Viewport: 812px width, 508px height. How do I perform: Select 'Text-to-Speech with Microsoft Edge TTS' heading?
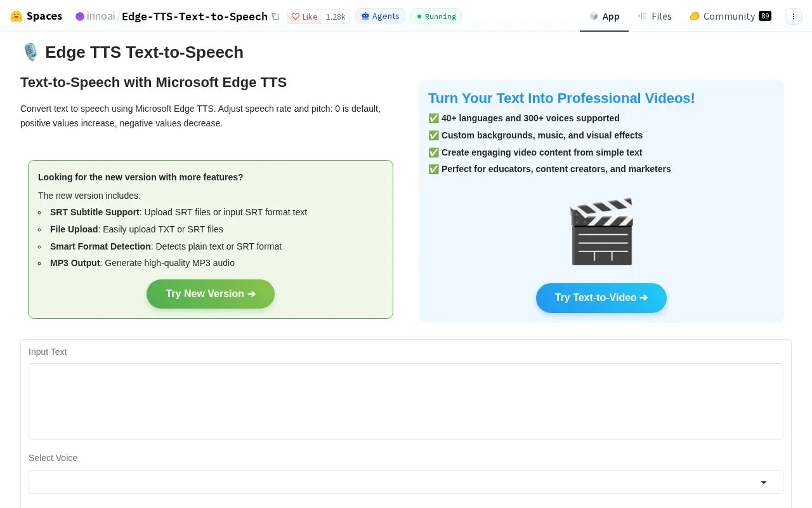pyautogui.click(x=154, y=83)
